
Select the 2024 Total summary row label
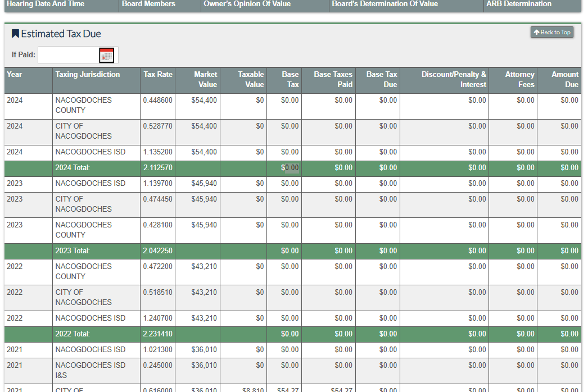coord(73,168)
